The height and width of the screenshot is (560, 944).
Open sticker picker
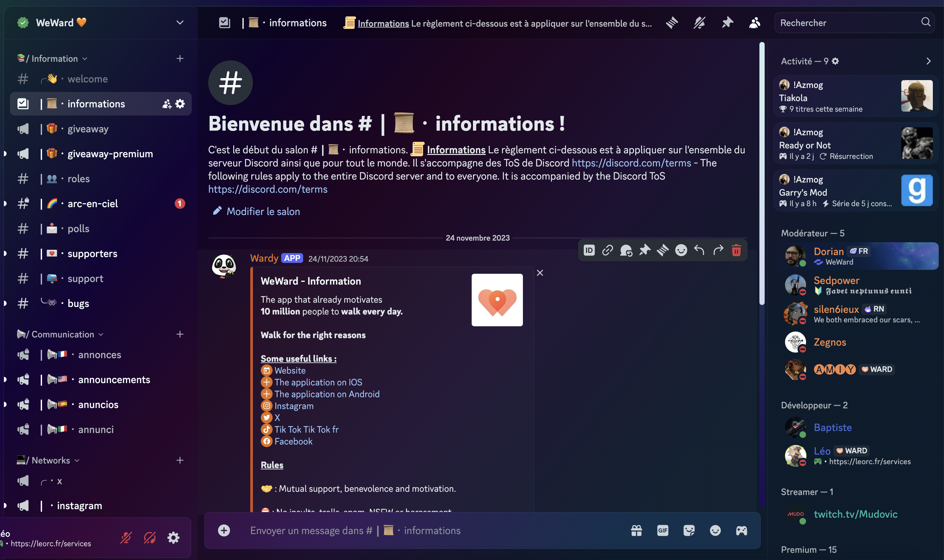pyautogui.click(x=689, y=530)
